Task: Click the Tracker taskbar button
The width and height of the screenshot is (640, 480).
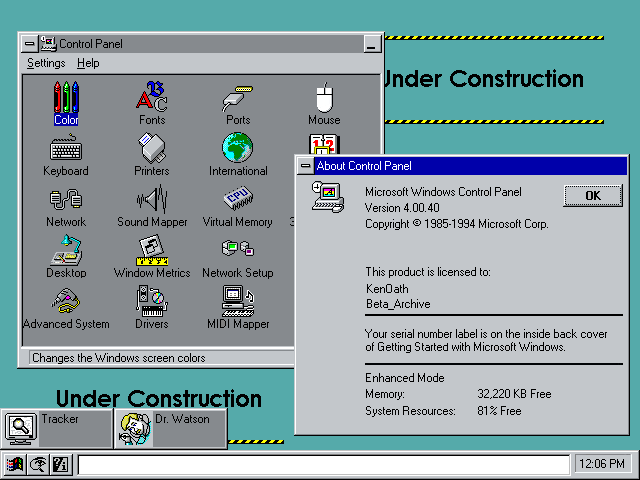Action: 58,428
